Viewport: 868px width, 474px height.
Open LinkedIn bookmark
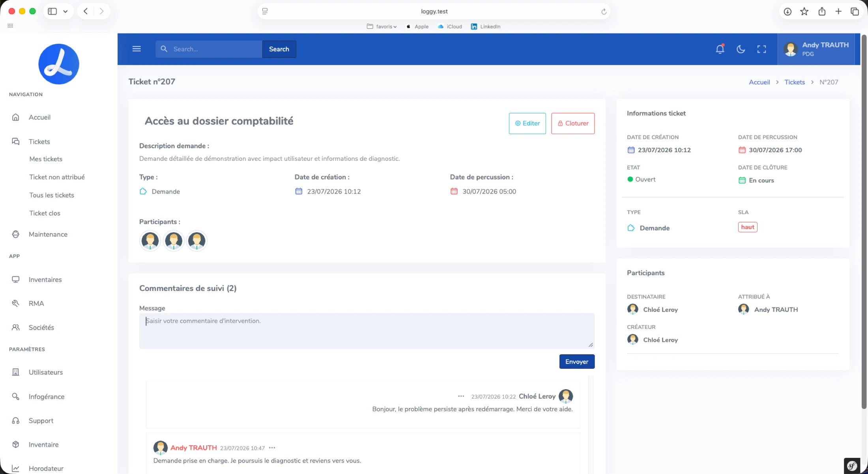pyautogui.click(x=486, y=26)
